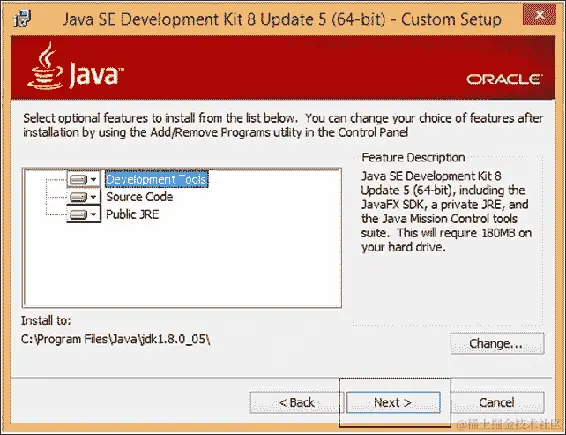
Task: Click the installer icon in title bar
Action: pos(22,18)
